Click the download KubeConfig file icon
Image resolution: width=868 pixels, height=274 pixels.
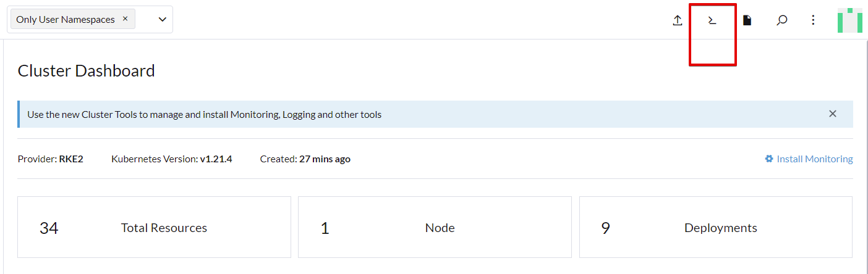point(747,20)
